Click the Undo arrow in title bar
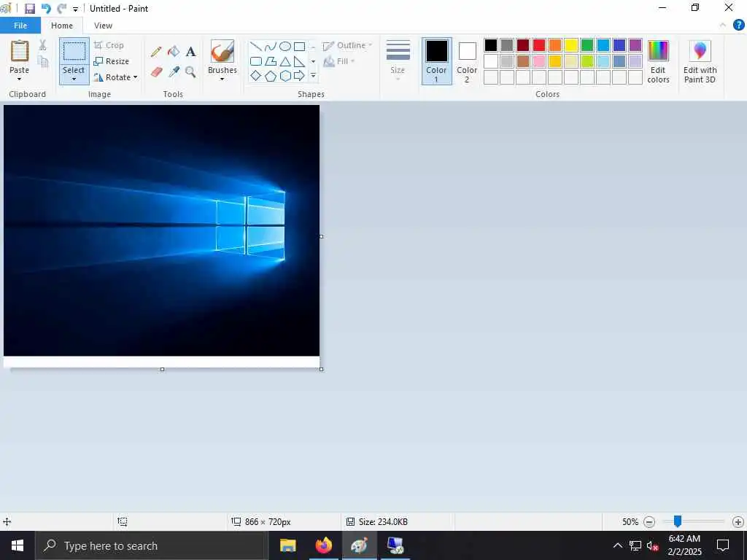The width and height of the screenshot is (747, 560). 46,9
